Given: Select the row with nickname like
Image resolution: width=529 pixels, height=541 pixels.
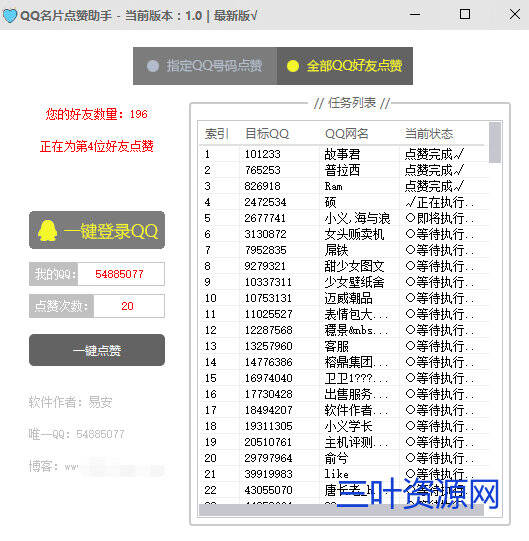Looking at the screenshot, I should pyautogui.click(x=344, y=474).
